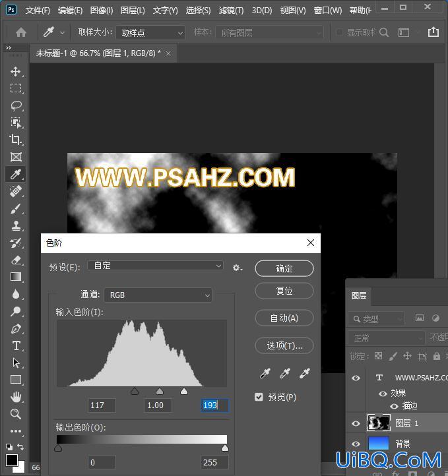Screen dimensions: 448x476
Task: Click the 复位 reset button
Action: click(x=284, y=291)
